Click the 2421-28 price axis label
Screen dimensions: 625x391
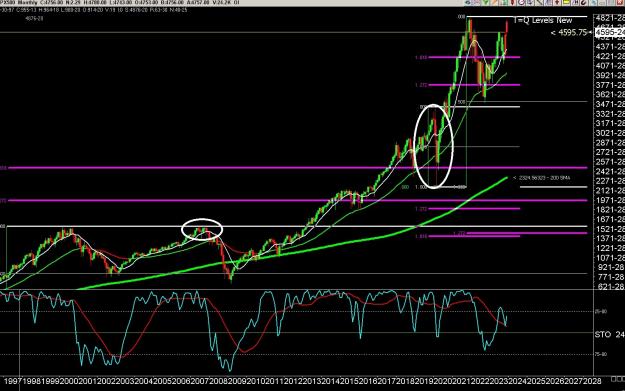tap(609, 171)
